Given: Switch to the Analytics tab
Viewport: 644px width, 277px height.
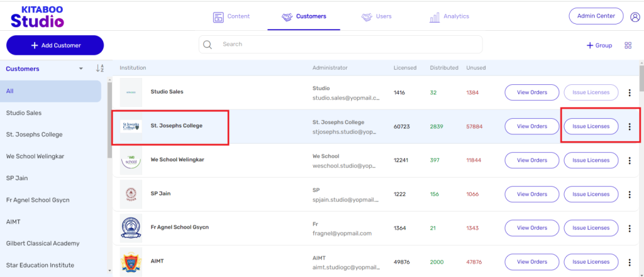Looking at the screenshot, I should [x=449, y=16].
